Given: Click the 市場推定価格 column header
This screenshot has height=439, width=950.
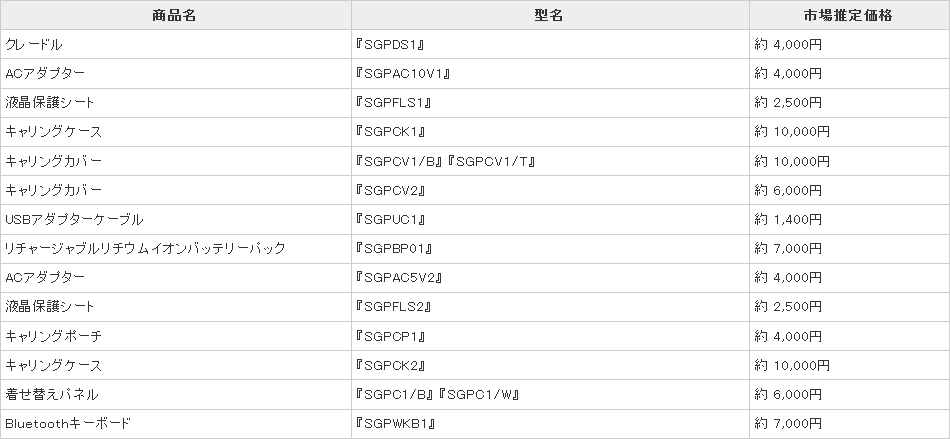Looking at the screenshot, I should [848, 16].
